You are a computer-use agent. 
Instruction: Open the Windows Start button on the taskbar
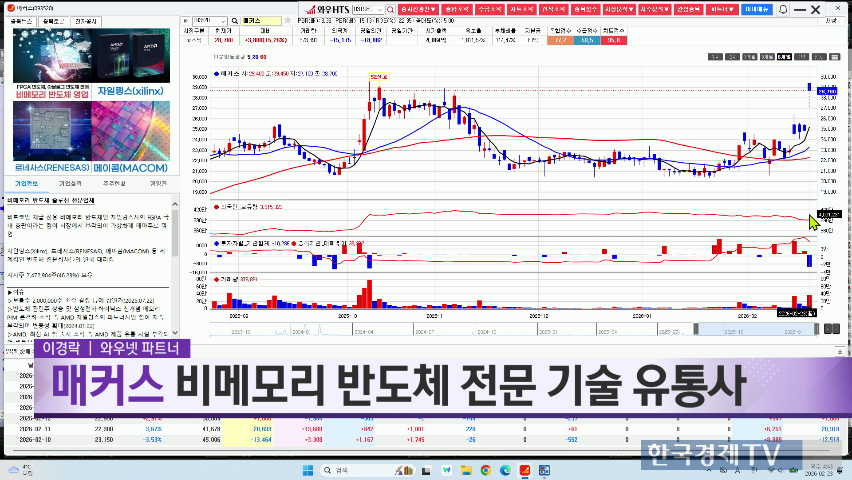(305, 469)
